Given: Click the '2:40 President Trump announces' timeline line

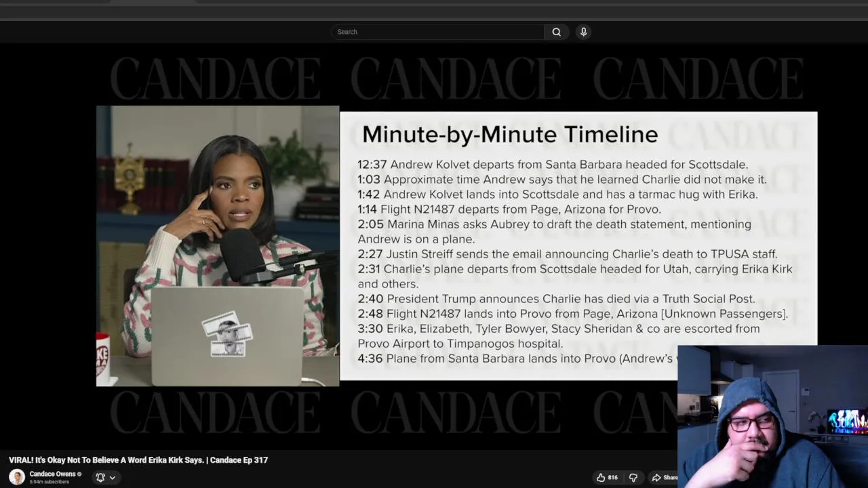Looking at the screenshot, I should (x=556, y=299).
